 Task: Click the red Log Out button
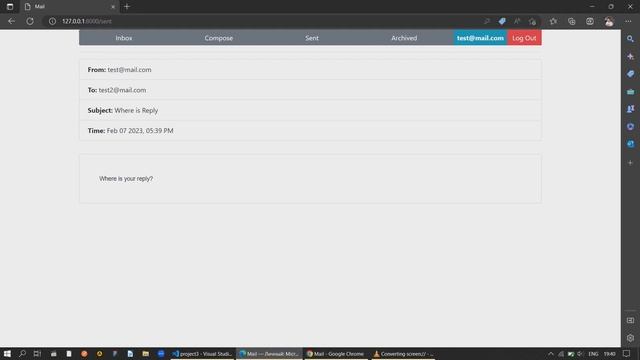point(524,38)
